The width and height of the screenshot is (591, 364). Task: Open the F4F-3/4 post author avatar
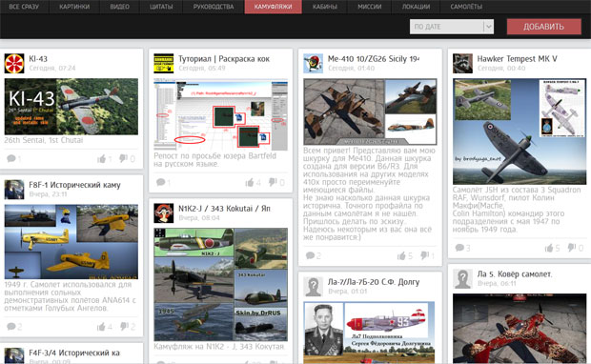pos(14,355)
